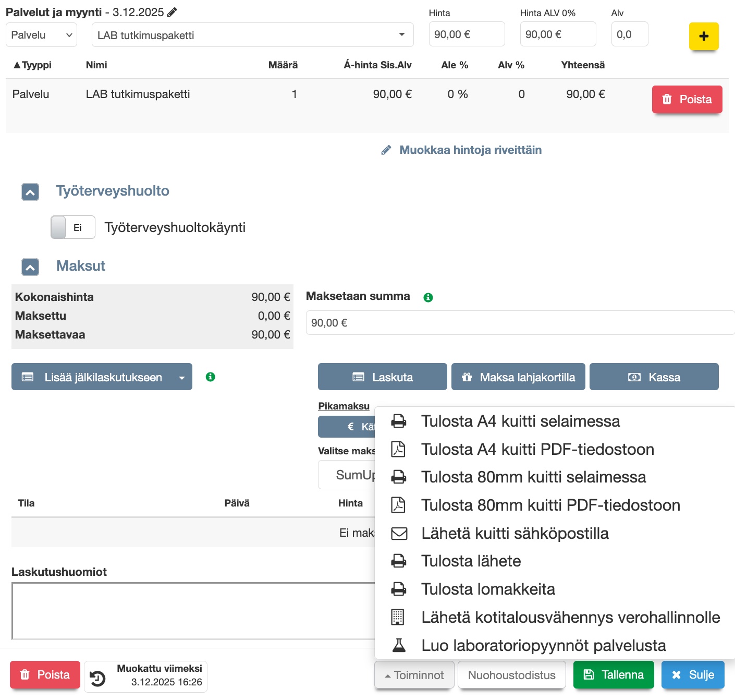Select Tulosta A4 kuitti PDF-tiedostoon
Screen dimensions: 735x700
[537, 449]
